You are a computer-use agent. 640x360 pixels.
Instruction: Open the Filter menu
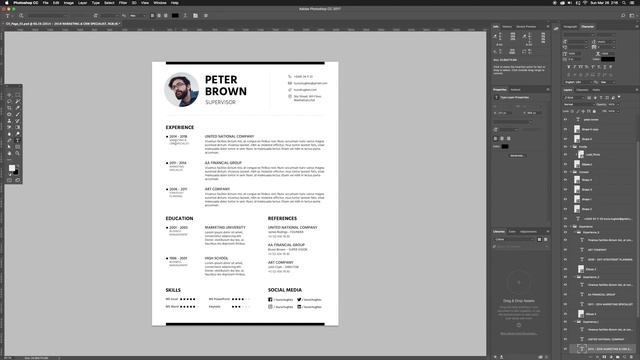point(123,3)
